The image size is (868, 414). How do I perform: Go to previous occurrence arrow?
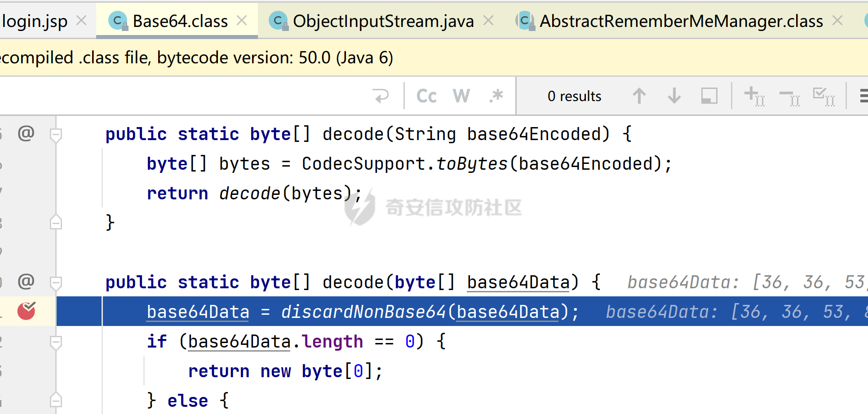tap(639, 96)
